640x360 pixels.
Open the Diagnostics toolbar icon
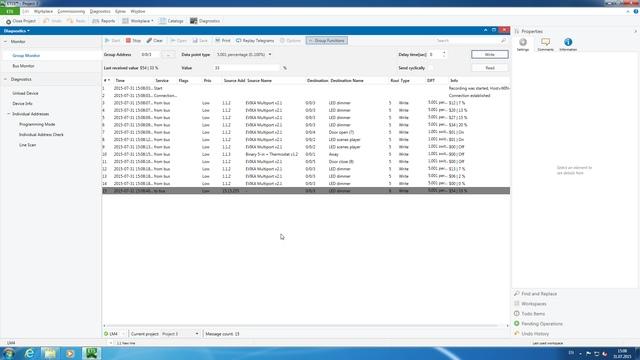(x=193, y=21)
